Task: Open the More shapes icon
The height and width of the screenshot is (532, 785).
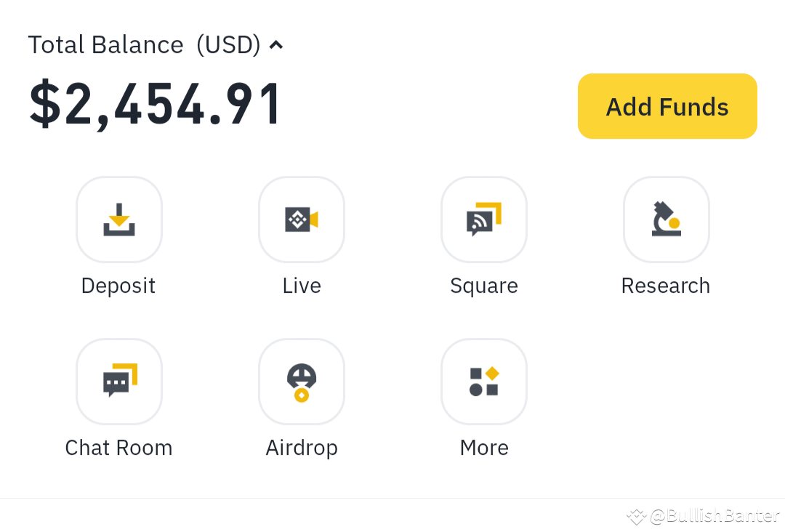Action: (483, 381)
